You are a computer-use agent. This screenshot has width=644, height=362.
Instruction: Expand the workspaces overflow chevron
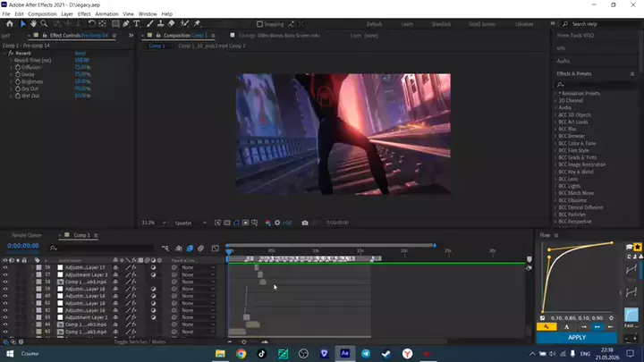[553, 24]
